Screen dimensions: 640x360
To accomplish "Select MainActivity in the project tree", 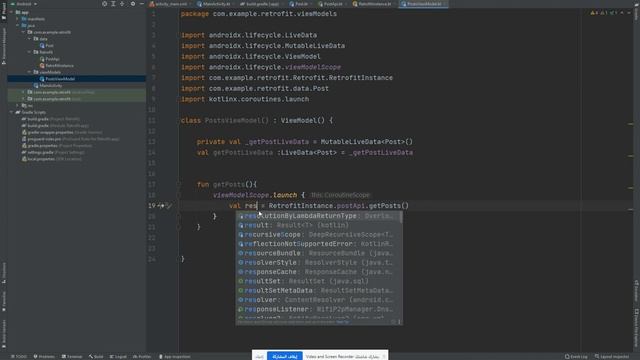I will click(48, 85).
